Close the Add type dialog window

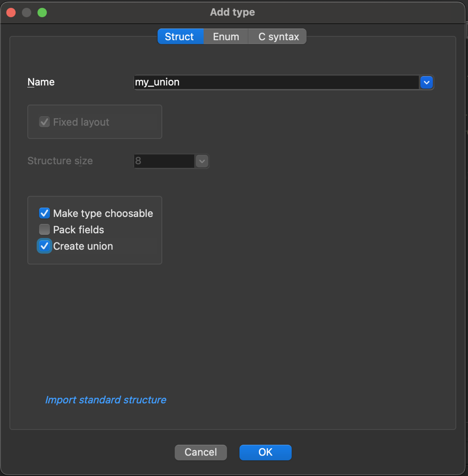[x=11, y=13]
